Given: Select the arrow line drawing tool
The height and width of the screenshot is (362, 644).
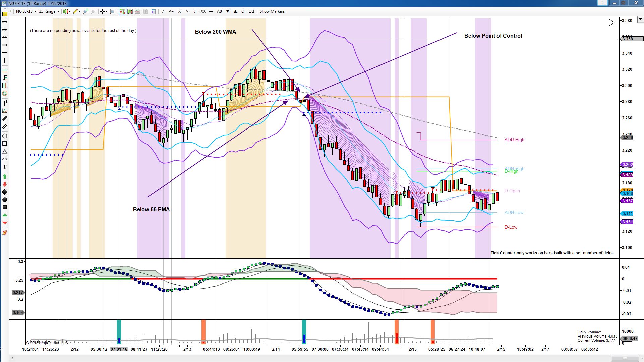Looking at the screenshot, I should coord(5,45).
